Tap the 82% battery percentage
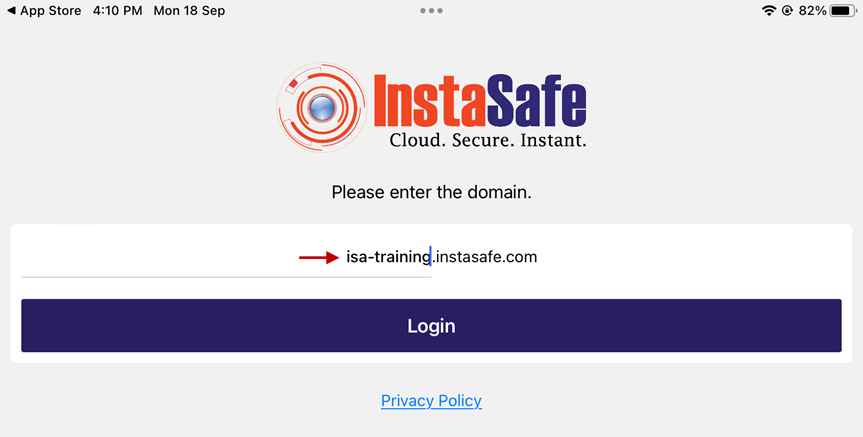This screenshot has width=863, height=437. tap(812, 10)
